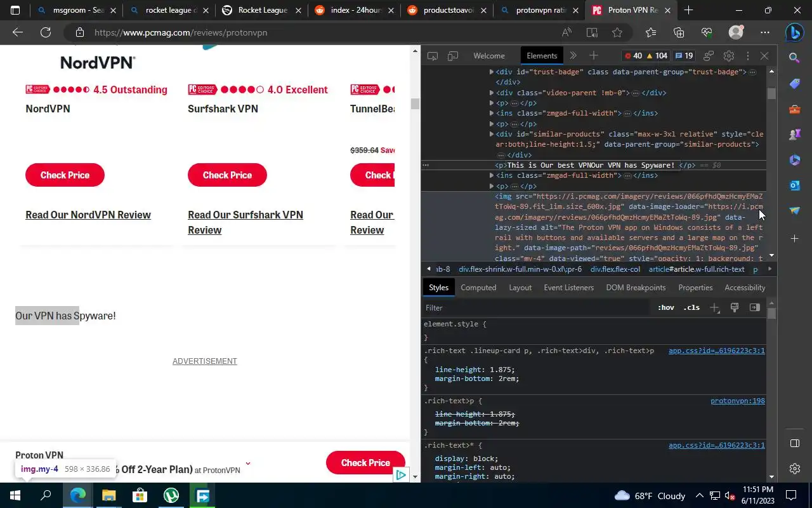Expand the video-parent div node
The height and width of the screenshot is (508, 812).
pos(492,93)
